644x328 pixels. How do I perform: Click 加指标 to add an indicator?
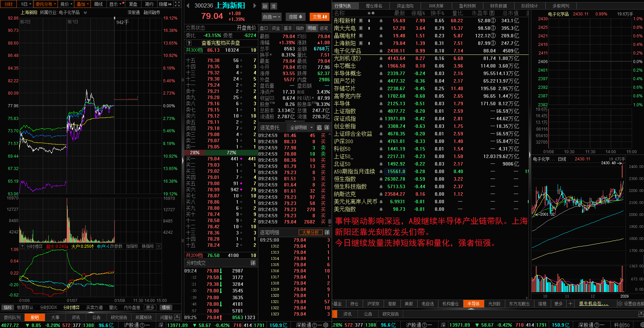[132, 246]
